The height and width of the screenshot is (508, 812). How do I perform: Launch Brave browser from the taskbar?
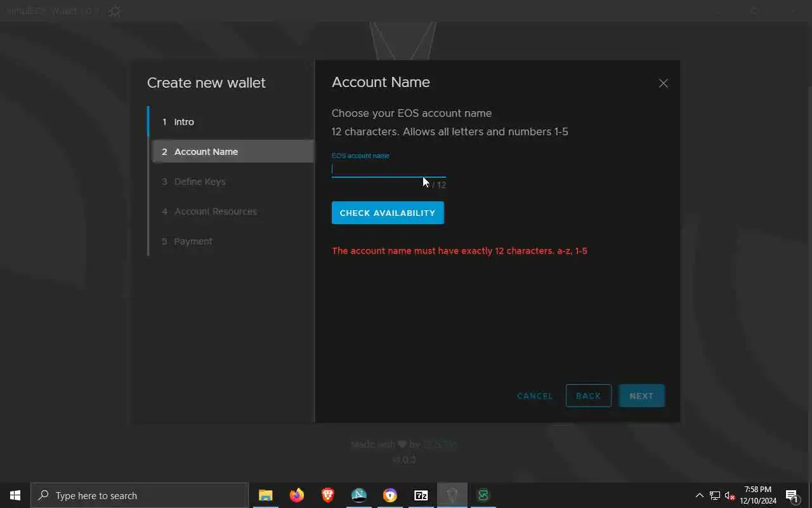(x=327, y=495)
